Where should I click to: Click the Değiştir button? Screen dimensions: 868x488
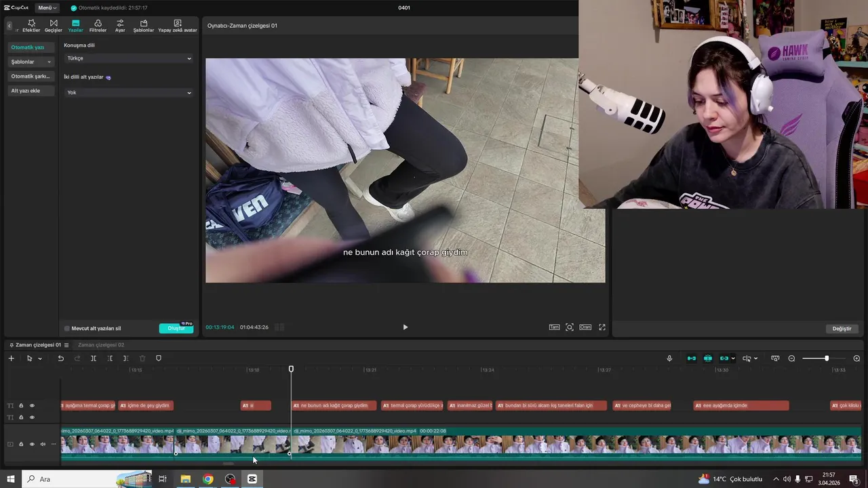coord(842,329)
